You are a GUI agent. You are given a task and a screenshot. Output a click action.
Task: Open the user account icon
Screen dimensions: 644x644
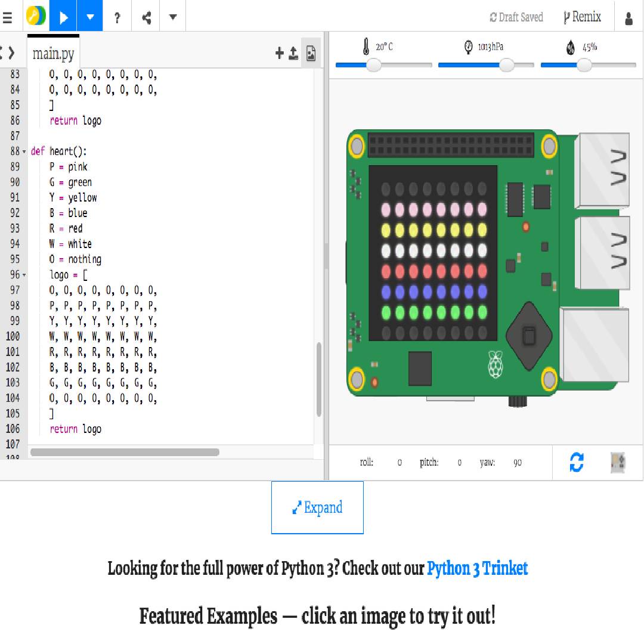(x=628, y=18)
